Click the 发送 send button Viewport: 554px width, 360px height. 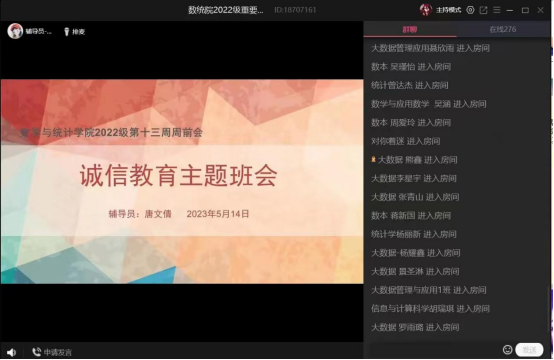tap(529, 349)
